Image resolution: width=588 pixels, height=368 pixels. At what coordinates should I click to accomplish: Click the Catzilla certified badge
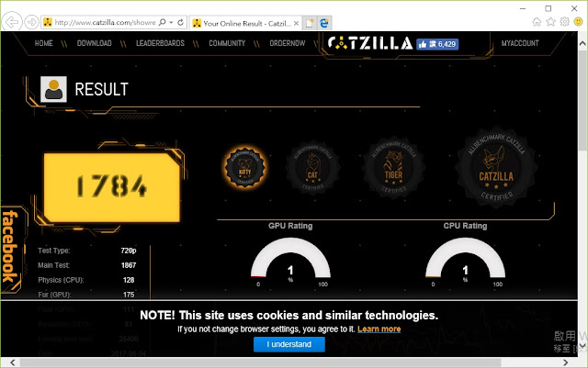pyautogui.click(x=496, y=167)
